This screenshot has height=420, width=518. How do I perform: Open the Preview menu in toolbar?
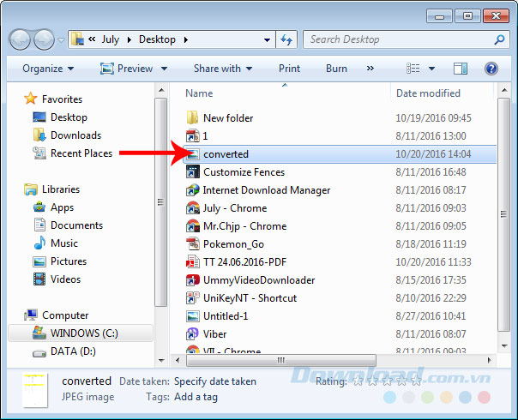coord(129,69)
